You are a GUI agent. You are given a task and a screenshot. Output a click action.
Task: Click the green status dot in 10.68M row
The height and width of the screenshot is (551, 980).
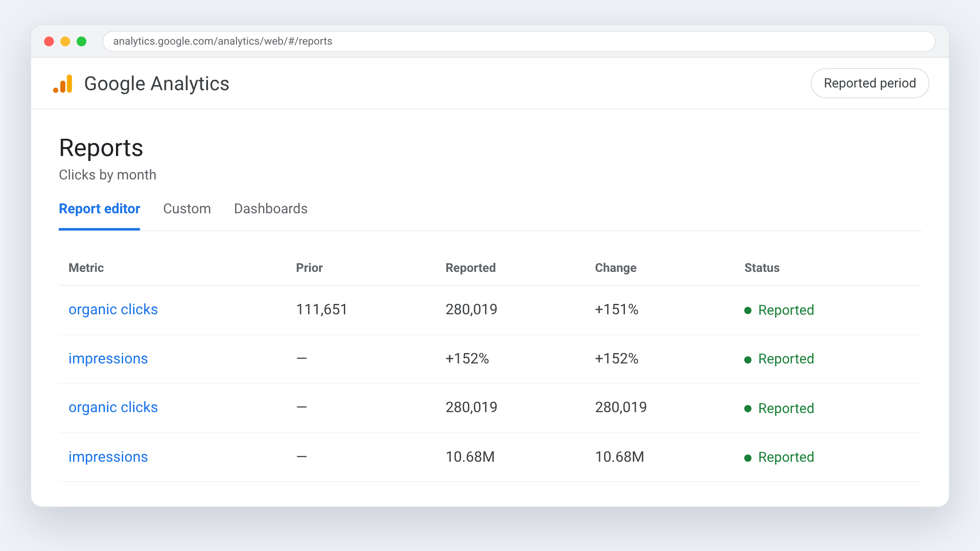tap(748, 458)
